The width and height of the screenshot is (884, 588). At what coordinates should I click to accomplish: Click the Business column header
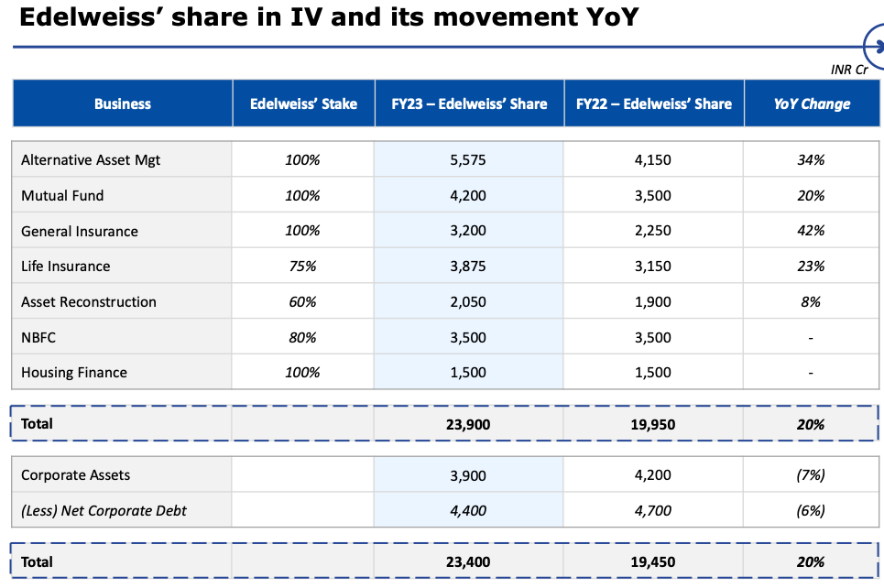(123, 103)
